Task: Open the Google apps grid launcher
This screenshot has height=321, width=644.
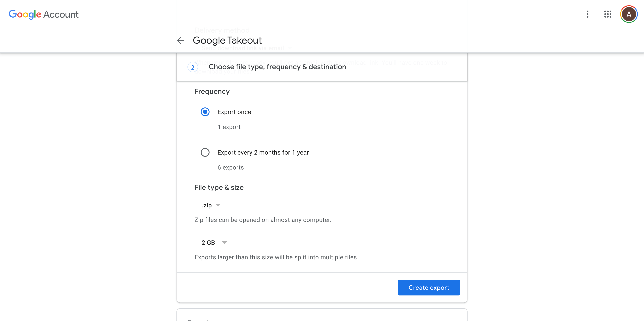Action: point(608,14)
